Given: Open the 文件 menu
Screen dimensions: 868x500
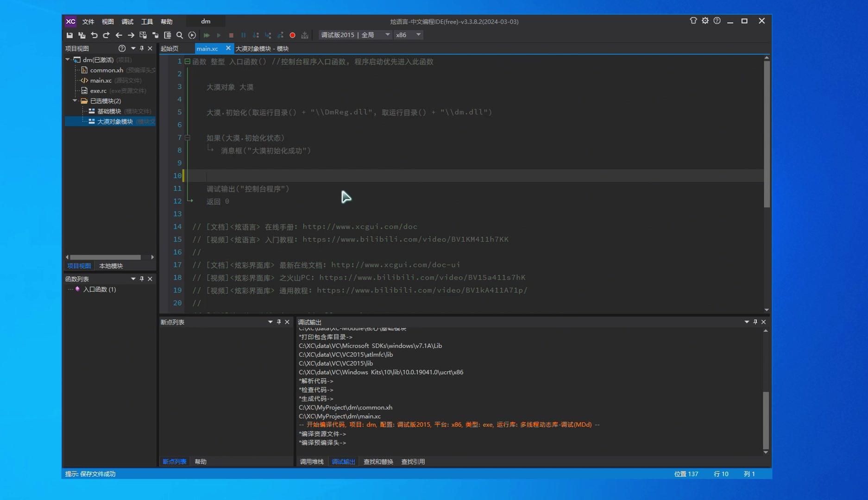Looking at the screenshot, I should 88,22.
